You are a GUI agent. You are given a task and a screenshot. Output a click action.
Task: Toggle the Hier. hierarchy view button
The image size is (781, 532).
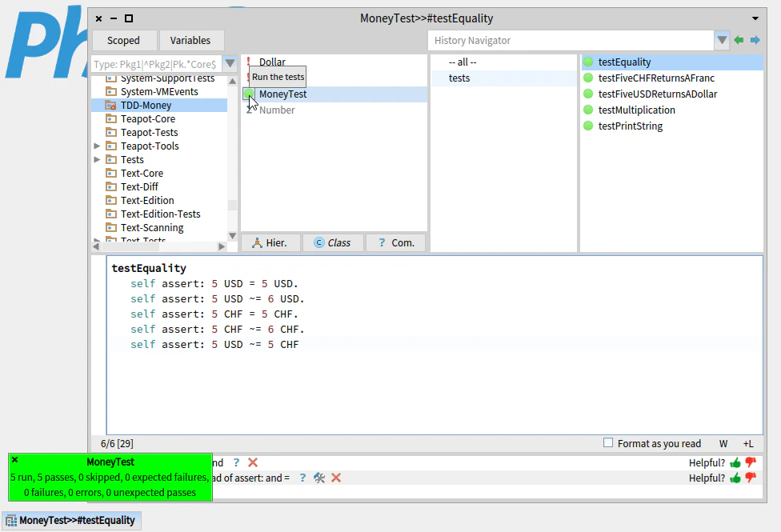[270, 242]
